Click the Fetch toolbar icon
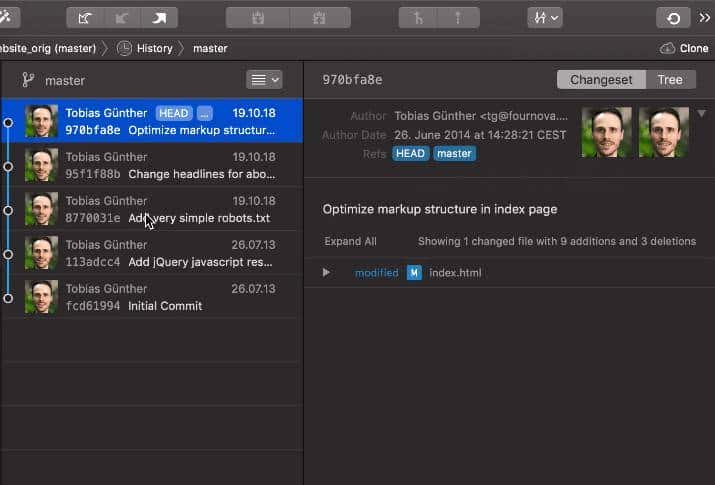Viewport: 715px width, 485px height. point(85,18)
